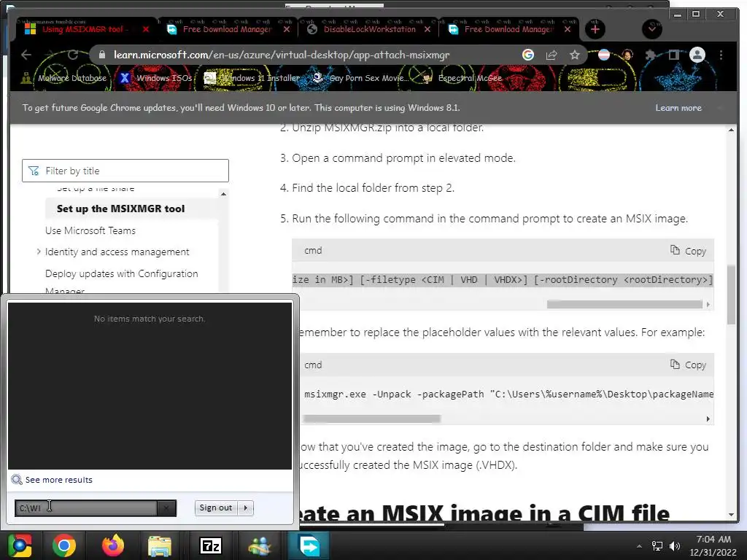Open Malware Database bookmark

coord(64,78)
